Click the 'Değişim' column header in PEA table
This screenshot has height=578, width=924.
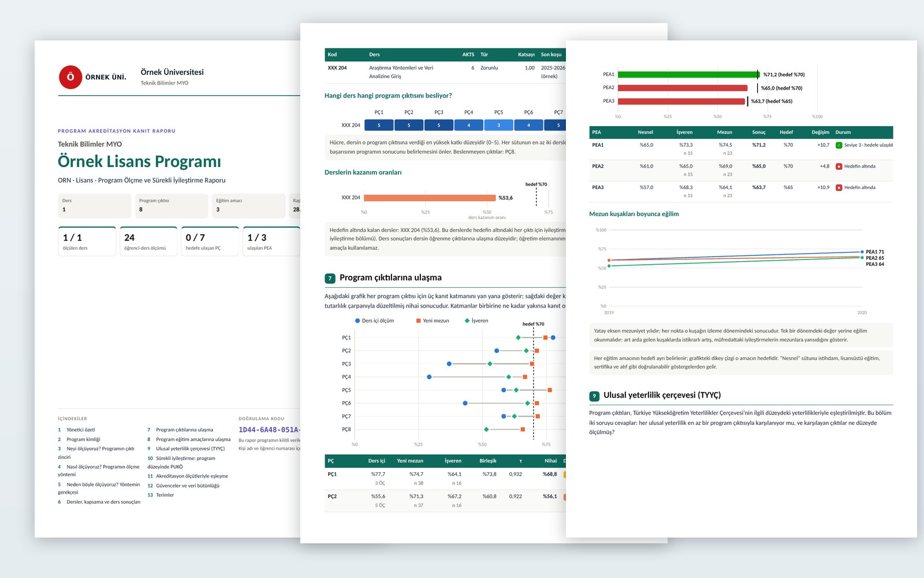[x=820, y=132]
